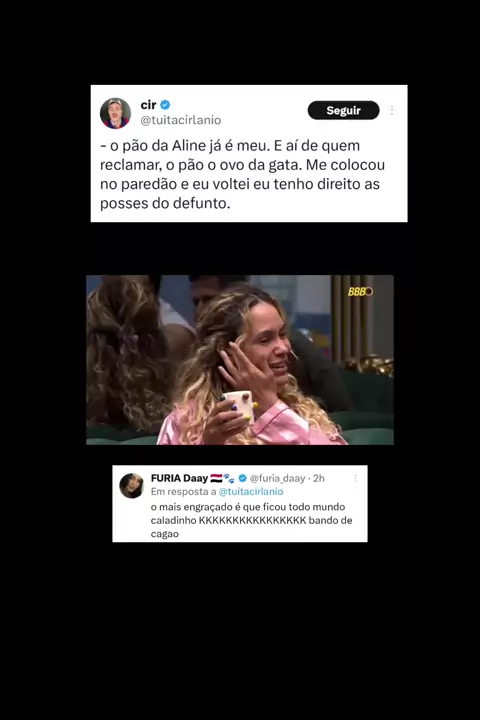Screen dimensions: 480x720
Task: Click the verified badge next to FURIA Daay
Action: click(x=243, y=478)
